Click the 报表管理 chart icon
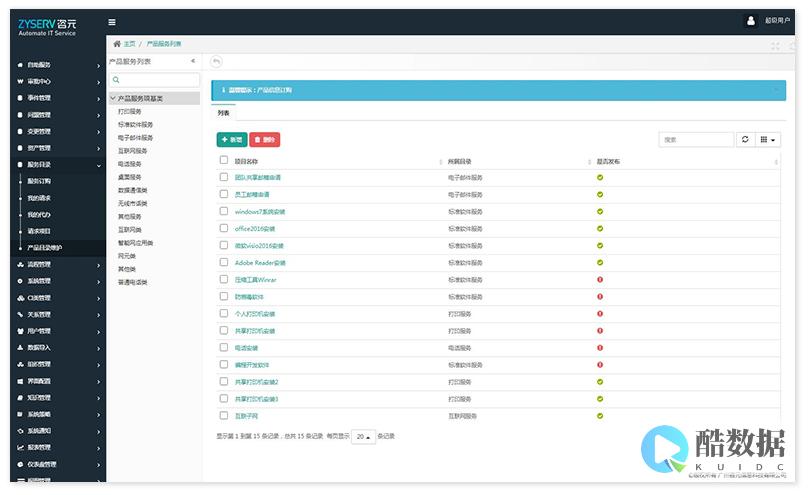 pos(20,448)
